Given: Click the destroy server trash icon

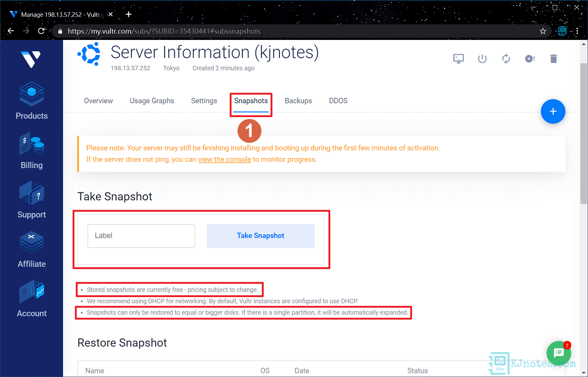Looking at the screenshot, I should [554, 59].
